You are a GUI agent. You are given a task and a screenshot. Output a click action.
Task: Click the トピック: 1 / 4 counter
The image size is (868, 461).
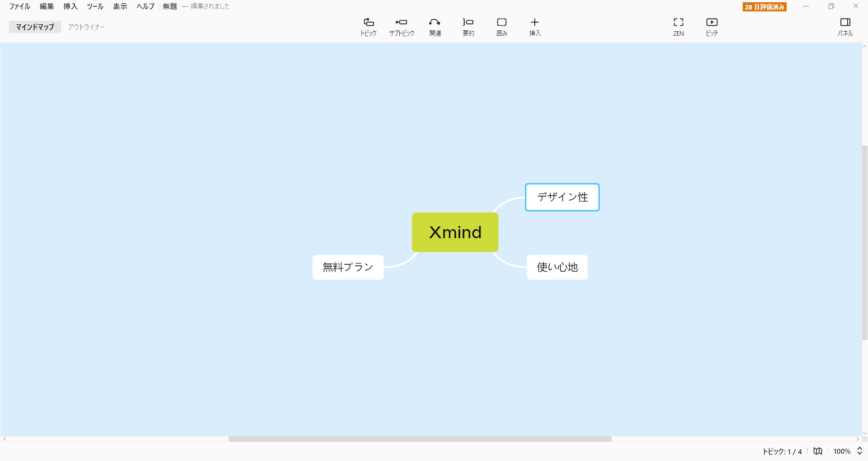coord(782,451)
